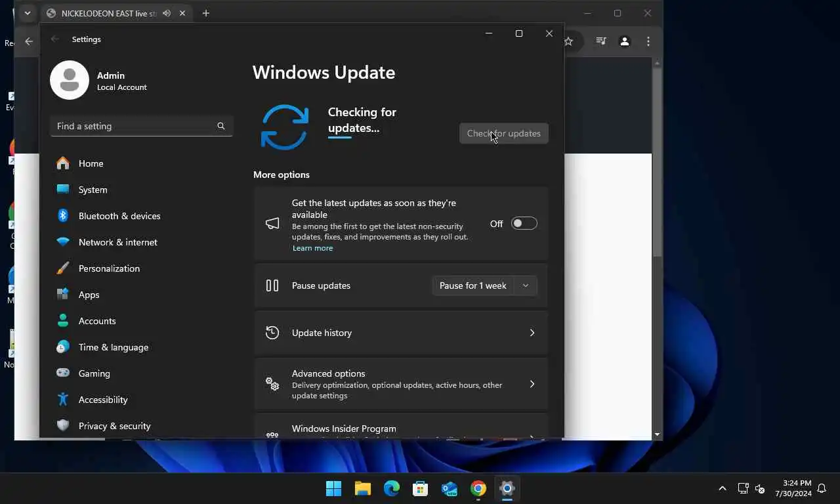
Task: Mute the Nickelodeon tab audio icon
Action: click(x=167, y=13)
